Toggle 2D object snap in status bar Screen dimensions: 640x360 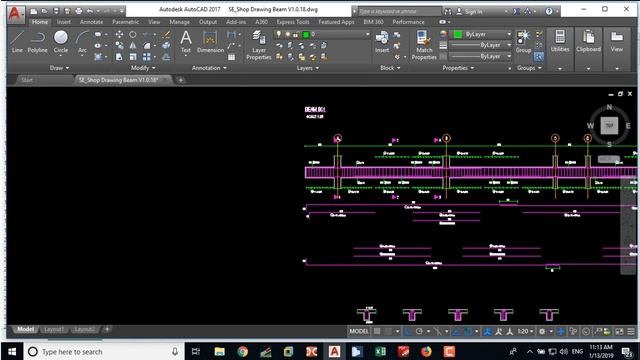point(468,331)
